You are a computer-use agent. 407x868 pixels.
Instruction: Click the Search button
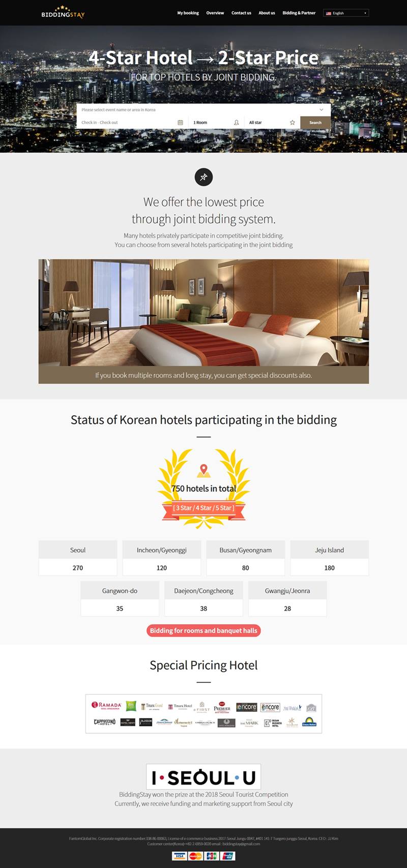coord(315,123)
